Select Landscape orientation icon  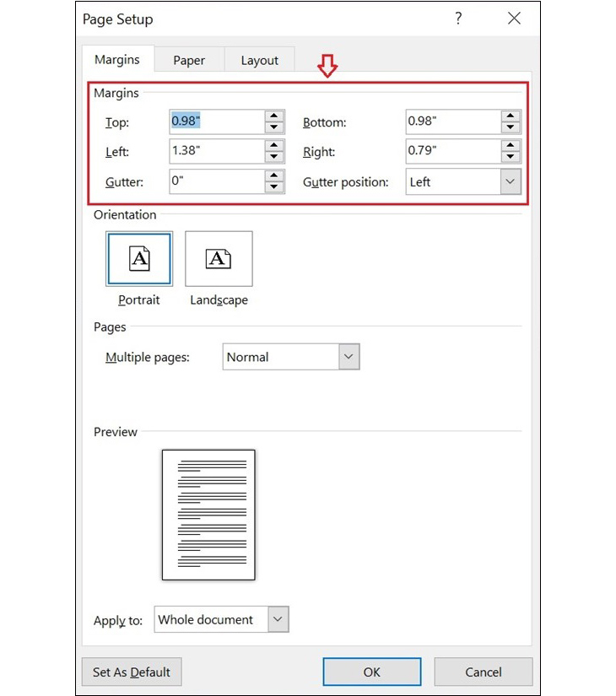(219, 258)
